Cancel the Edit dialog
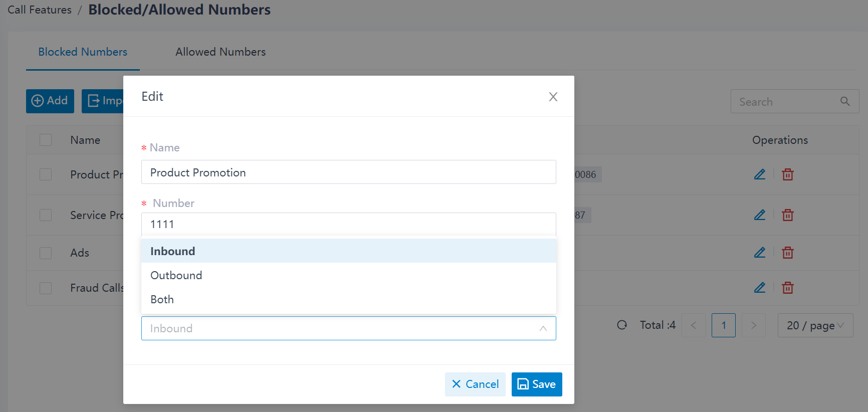Screen dimensions: 868x412 point(475,384)
